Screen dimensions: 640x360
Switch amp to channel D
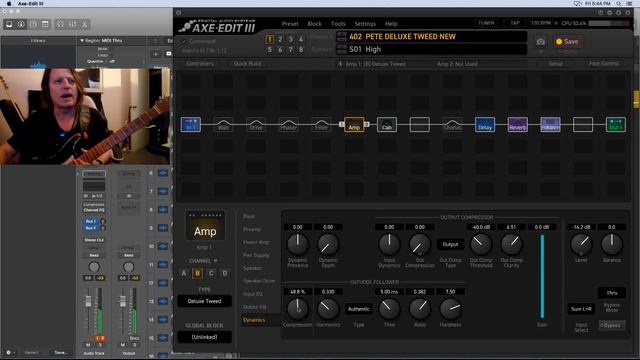225,273
